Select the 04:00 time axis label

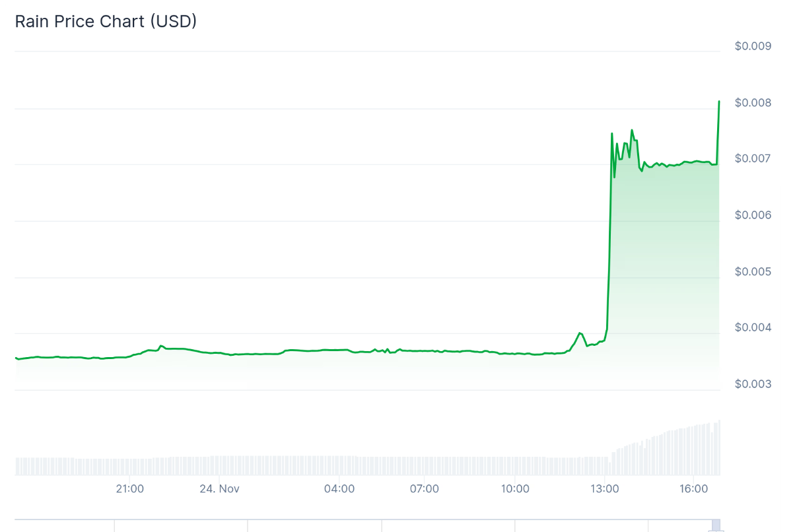point(339,489)
